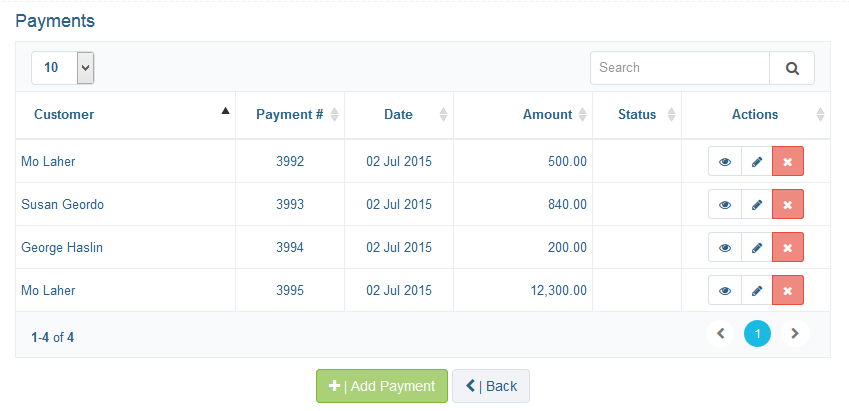Delete payment 3994 with red X
Screen dimensions: 849x411
(x=788, y=247)
